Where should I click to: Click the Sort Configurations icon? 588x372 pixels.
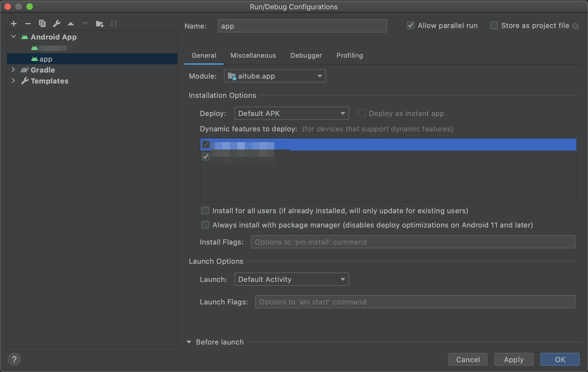click(x=113, y=24)
